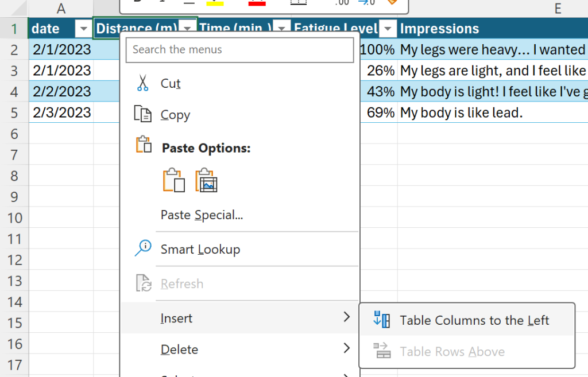Image resolution: width=588 pixels, height=377 pixels.
Task: Open the Distance (m) filter dropdown
Action: pyautogui.click(x=188, y=27)
